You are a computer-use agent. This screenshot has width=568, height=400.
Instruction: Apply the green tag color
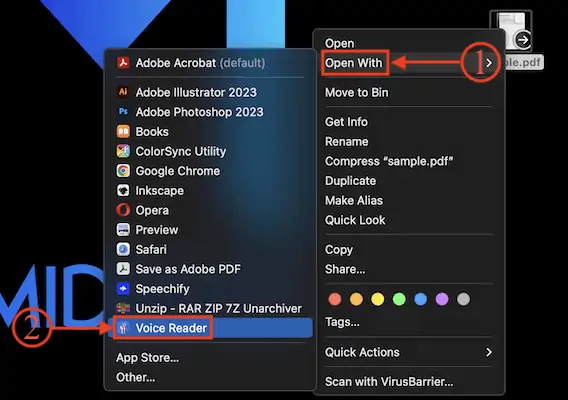[x=399, y=299]
